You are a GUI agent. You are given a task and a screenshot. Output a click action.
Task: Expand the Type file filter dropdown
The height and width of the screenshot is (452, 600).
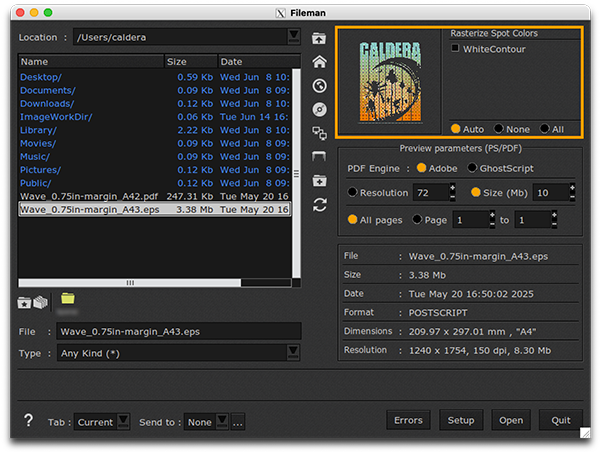pyautogui.click(x=293, y=352)
